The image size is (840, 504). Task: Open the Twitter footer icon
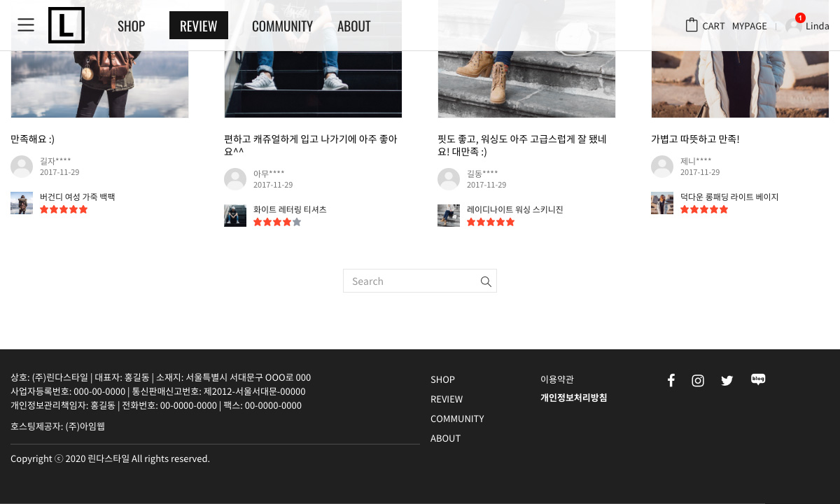point(727,381)
